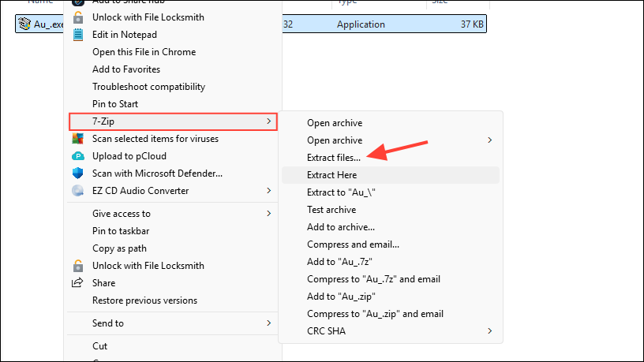Click the Share arrow icon
This screenshot has width=644, height=362.
[77, 282]
